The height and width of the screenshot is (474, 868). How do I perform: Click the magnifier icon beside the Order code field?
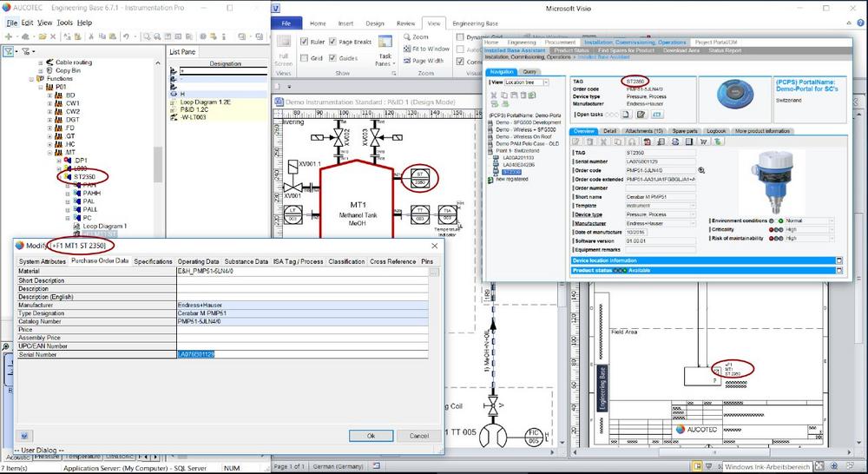click(x=701, y=170)
